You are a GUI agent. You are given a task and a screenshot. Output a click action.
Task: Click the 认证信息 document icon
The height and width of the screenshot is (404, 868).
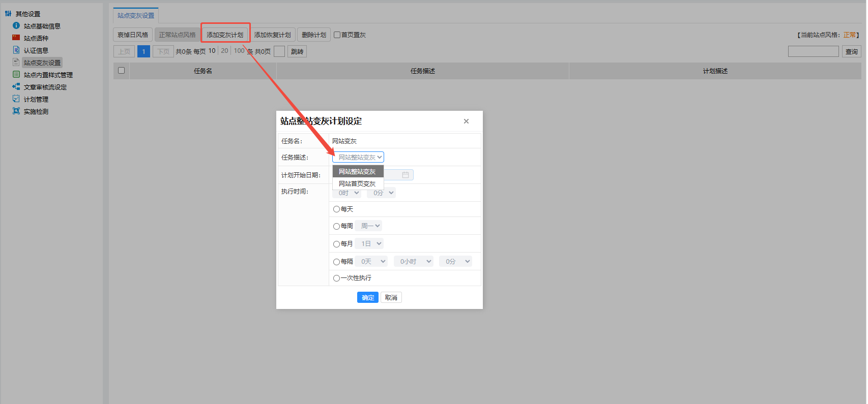coord(16,50)
